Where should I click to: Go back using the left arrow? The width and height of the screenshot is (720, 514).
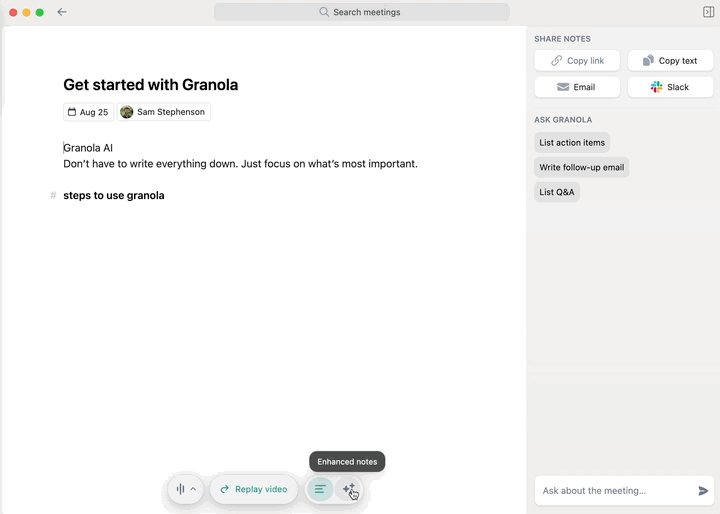click(x=62, y=12)
